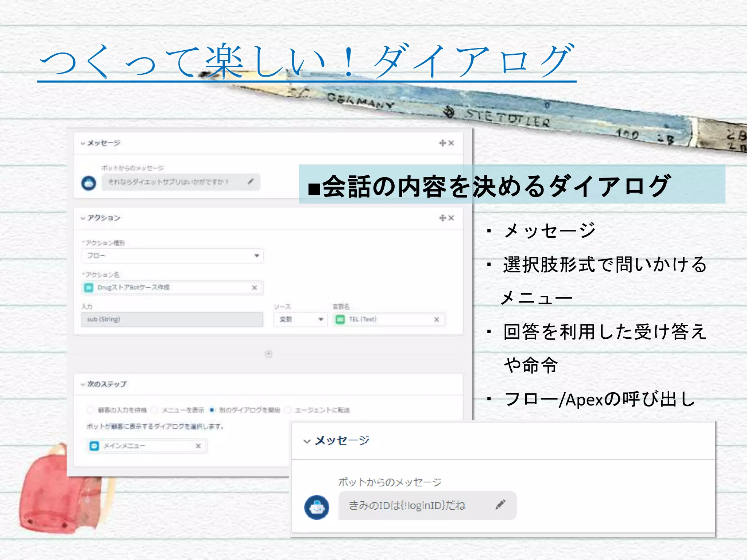Click the plus circle to add step
Screen dimensions: 747x560
(x=268, y=354)
